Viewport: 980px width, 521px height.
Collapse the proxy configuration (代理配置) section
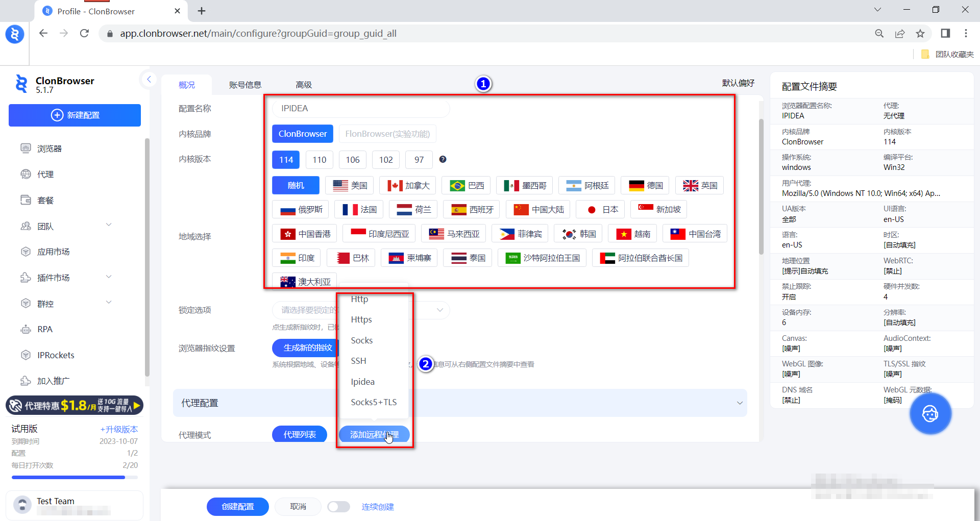[x=739, y=403]
